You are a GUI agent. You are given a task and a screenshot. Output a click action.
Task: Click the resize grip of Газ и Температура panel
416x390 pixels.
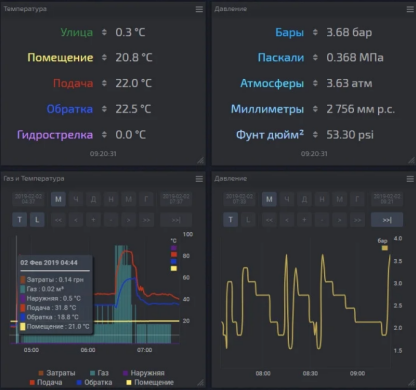201,383
